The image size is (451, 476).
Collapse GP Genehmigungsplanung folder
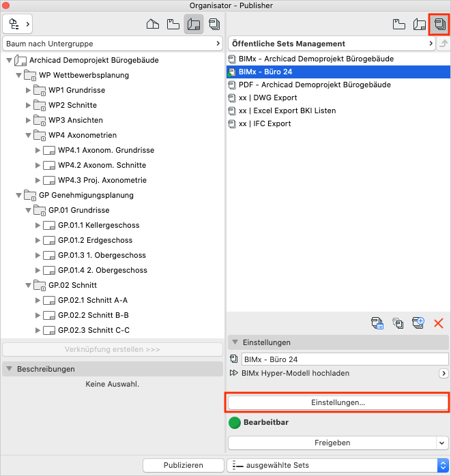click(19, 195)
